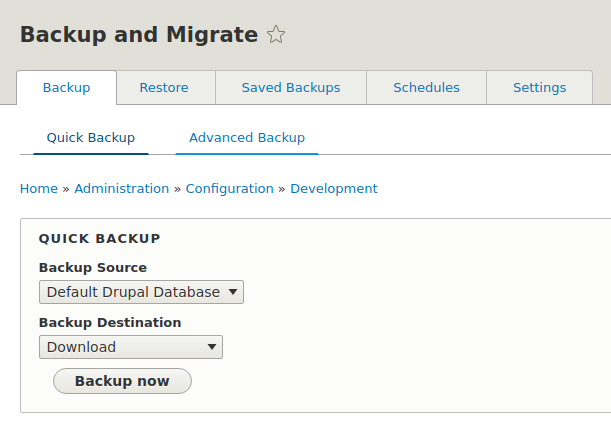This screenshot has width=611, height=433.
Task: Open the Administration breadcrumb link
Action: [122, 189]
